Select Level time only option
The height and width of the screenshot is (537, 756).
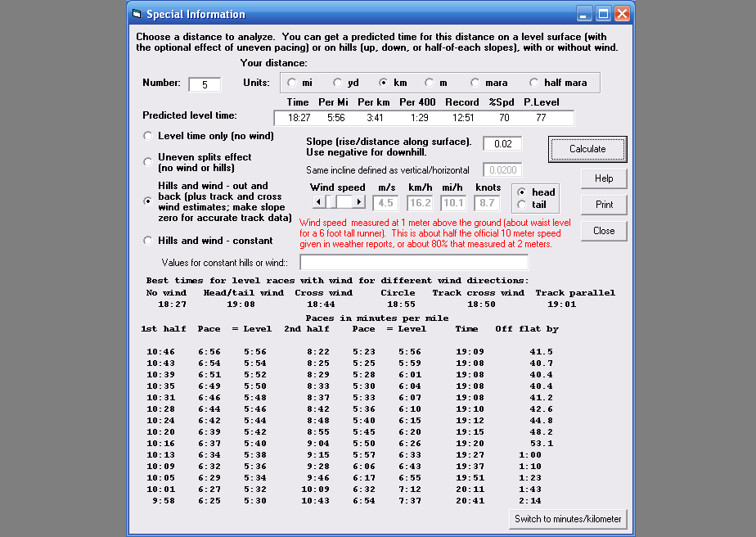click(148, 136)
